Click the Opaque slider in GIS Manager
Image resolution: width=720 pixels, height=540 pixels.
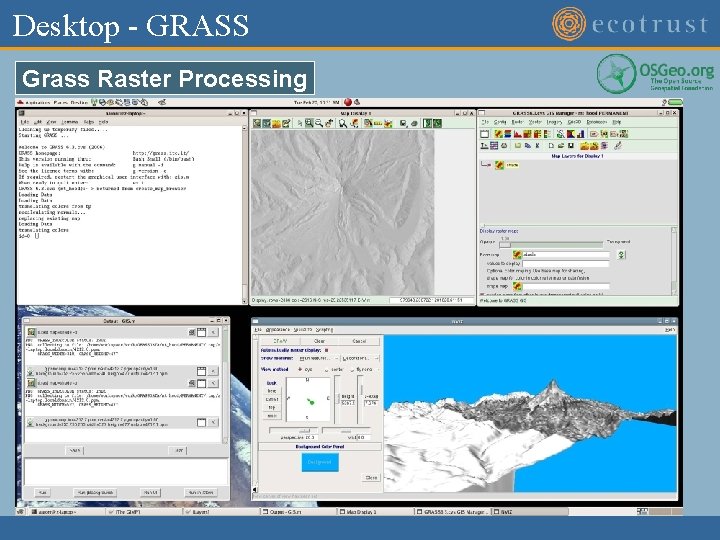click(551, 245)
